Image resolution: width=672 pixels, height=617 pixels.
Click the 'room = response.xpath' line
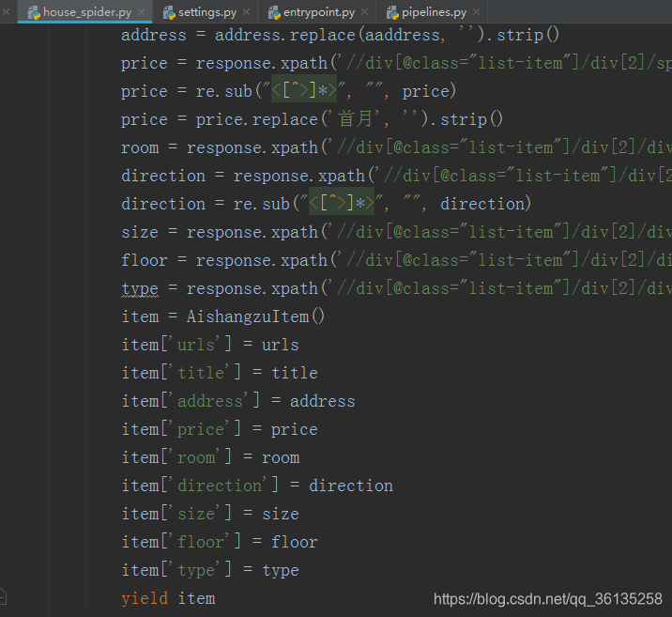[396, 147]
